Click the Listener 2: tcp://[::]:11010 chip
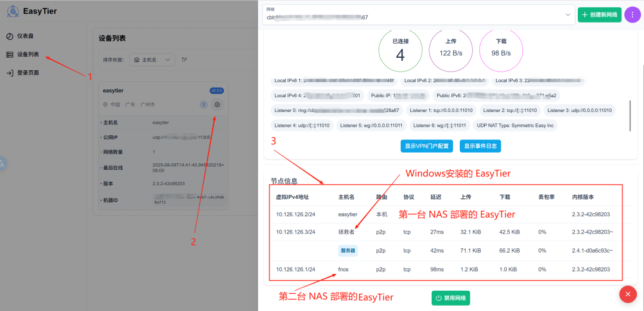644x311 pixels. point(510,110)
